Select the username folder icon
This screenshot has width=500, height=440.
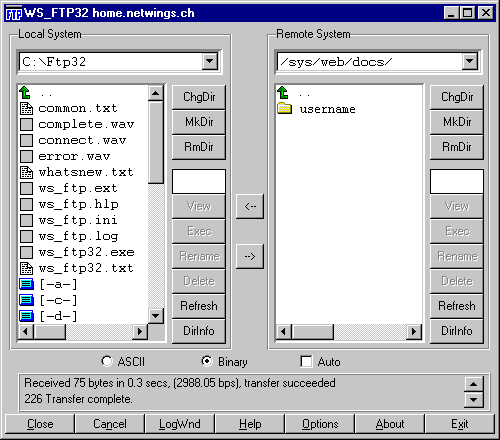284,108
